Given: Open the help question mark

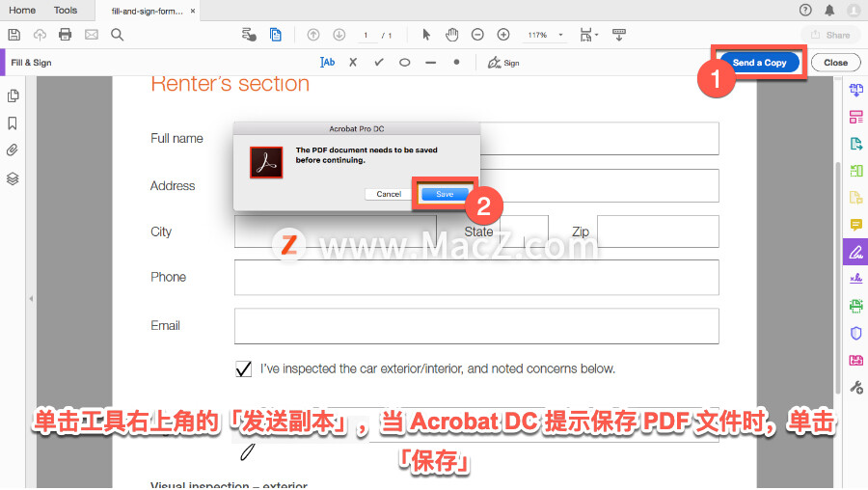Looking at the screenshot, I should [x=805, y=10].
